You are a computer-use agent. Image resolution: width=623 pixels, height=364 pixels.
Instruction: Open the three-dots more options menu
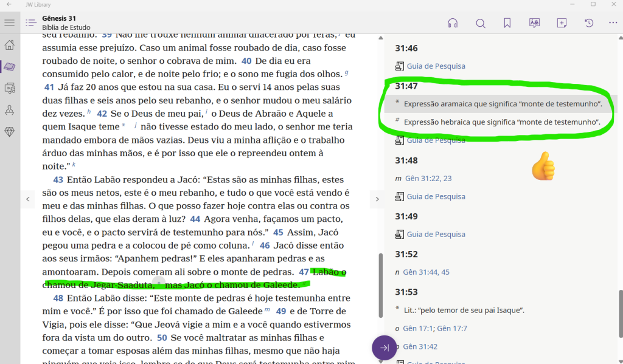point(613,23)
